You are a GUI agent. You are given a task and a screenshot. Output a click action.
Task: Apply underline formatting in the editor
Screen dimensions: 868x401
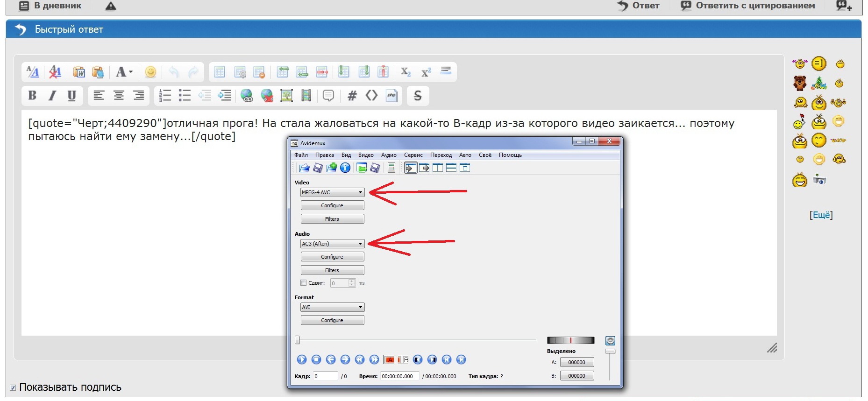pos(71,96)
